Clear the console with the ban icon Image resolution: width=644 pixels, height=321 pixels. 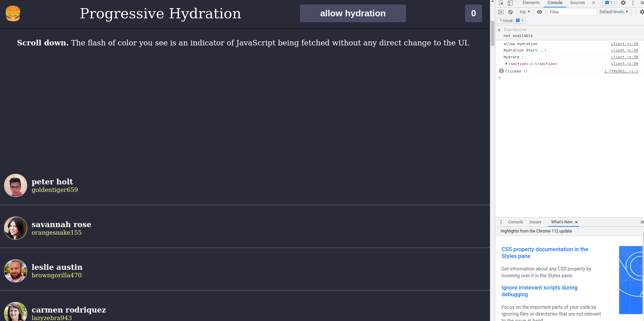click(x=510, y=12)
